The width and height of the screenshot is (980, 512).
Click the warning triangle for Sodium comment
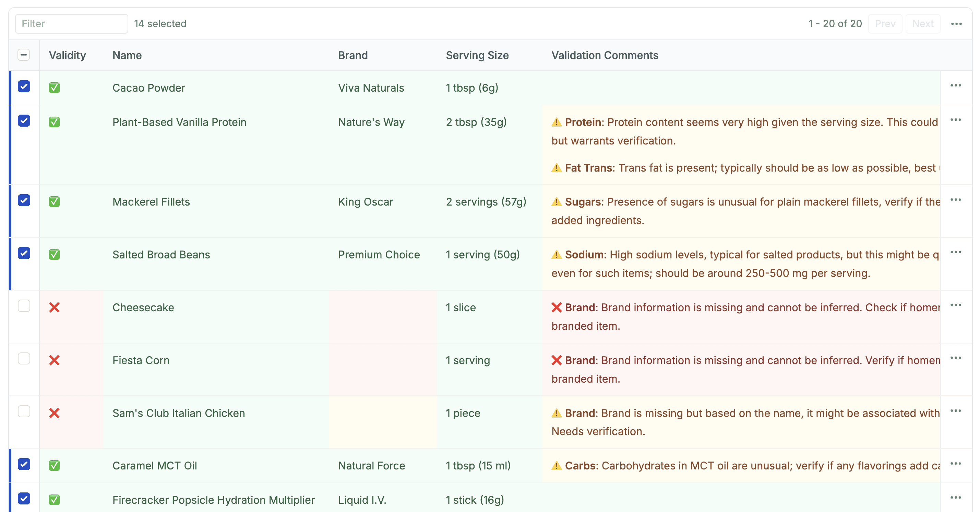click(556, 254)
